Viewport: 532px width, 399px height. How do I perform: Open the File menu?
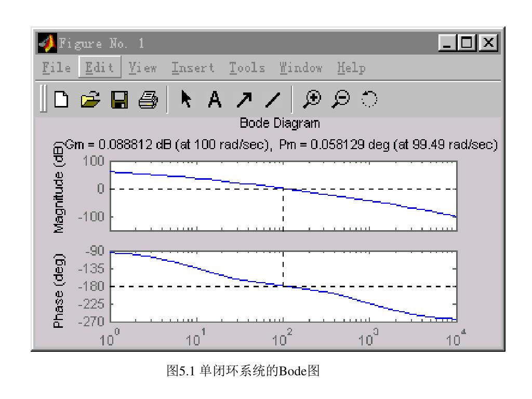click(56, 68)
